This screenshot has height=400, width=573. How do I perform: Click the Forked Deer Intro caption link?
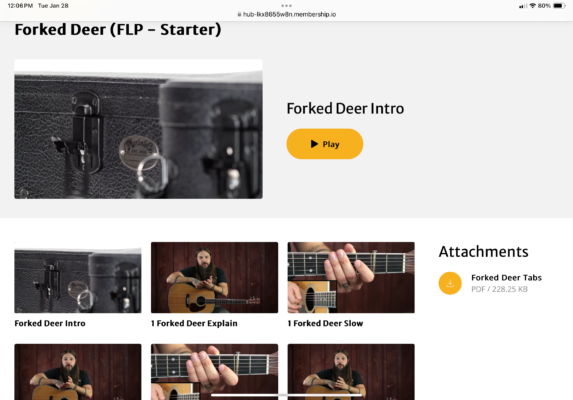[x=50, y=323]
